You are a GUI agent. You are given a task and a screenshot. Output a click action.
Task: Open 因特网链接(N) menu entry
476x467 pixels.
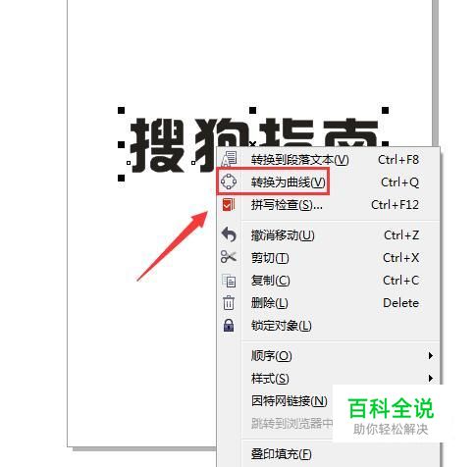(x=290, y=401)
